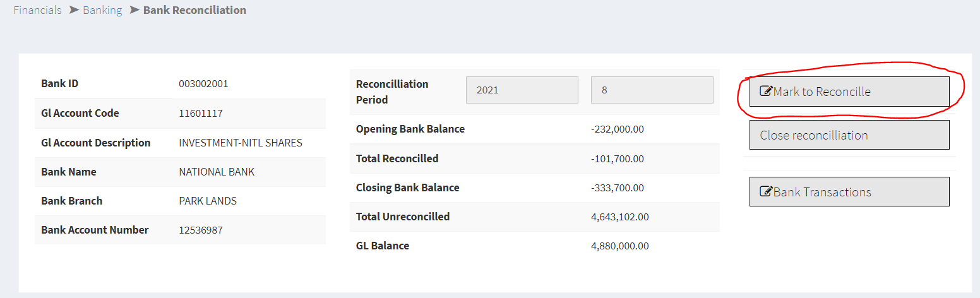Select the Closing Bank Balance value -333,700.00

click(617, 188)
